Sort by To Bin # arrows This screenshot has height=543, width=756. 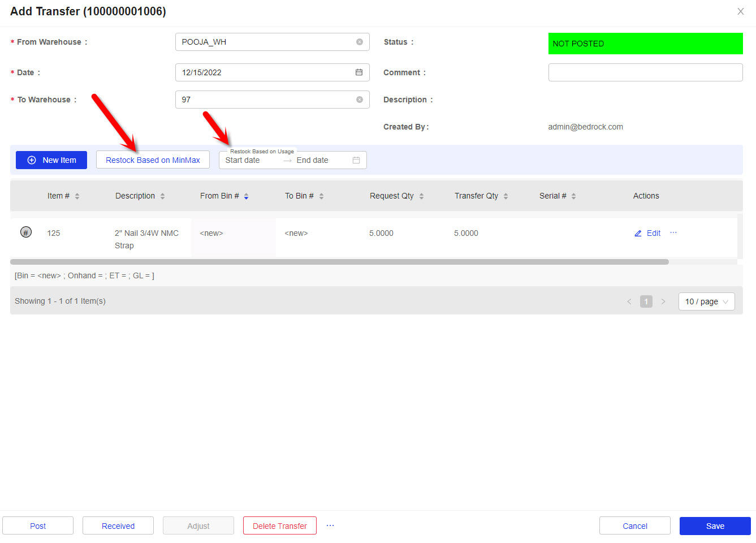coord(321,196)
